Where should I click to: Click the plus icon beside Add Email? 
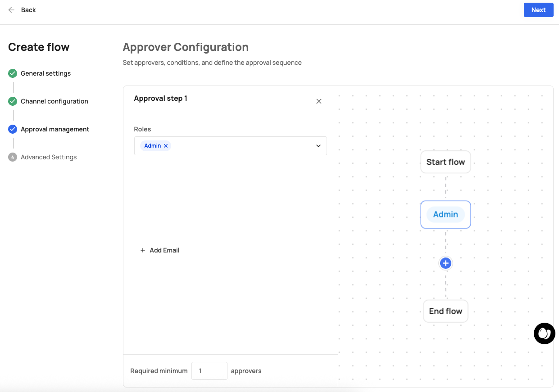143,250
